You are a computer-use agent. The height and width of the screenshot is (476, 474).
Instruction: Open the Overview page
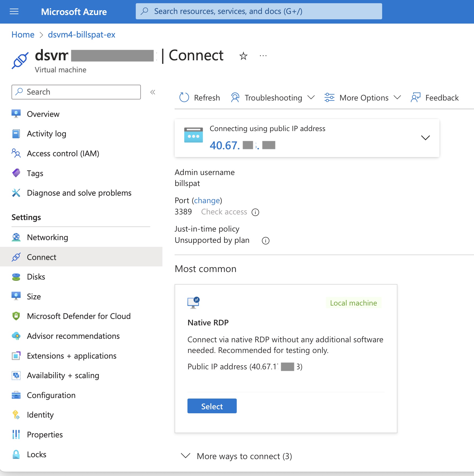click(x=43, y=114)
